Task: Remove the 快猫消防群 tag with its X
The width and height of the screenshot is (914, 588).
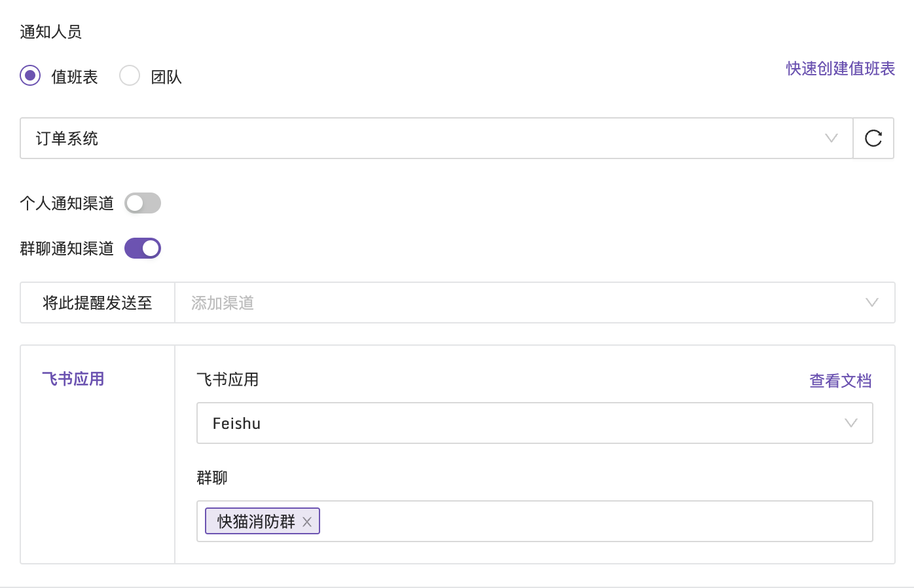Action: [307, 522]
